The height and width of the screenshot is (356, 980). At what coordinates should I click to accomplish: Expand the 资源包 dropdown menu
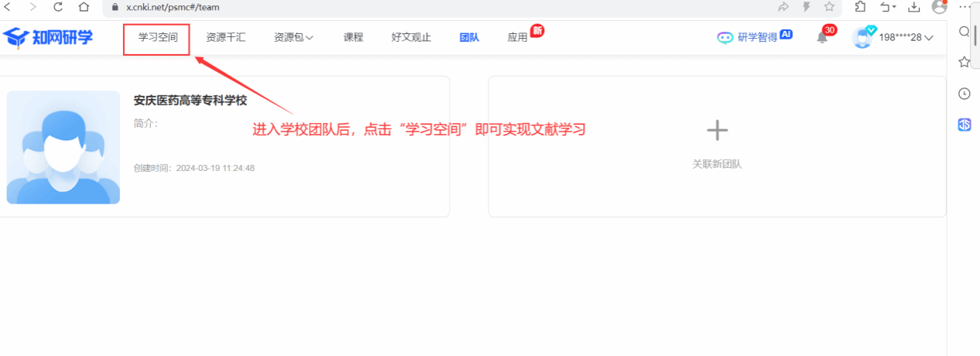tap(293, 37)
